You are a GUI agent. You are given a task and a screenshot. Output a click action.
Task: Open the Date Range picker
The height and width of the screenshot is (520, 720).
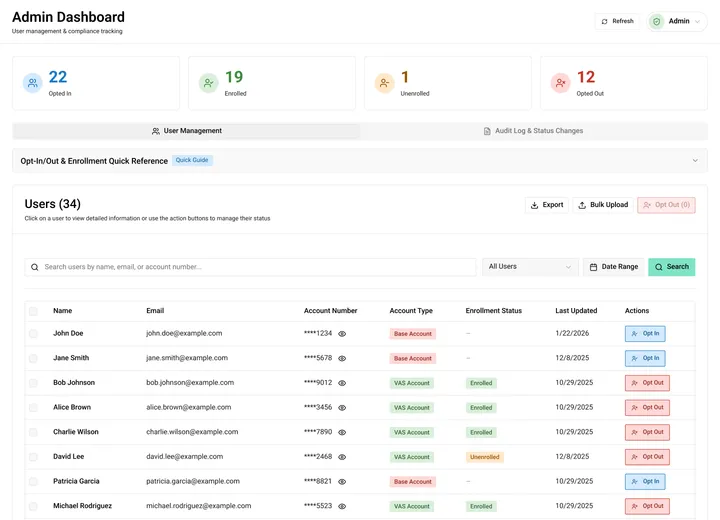click(614, 267)
